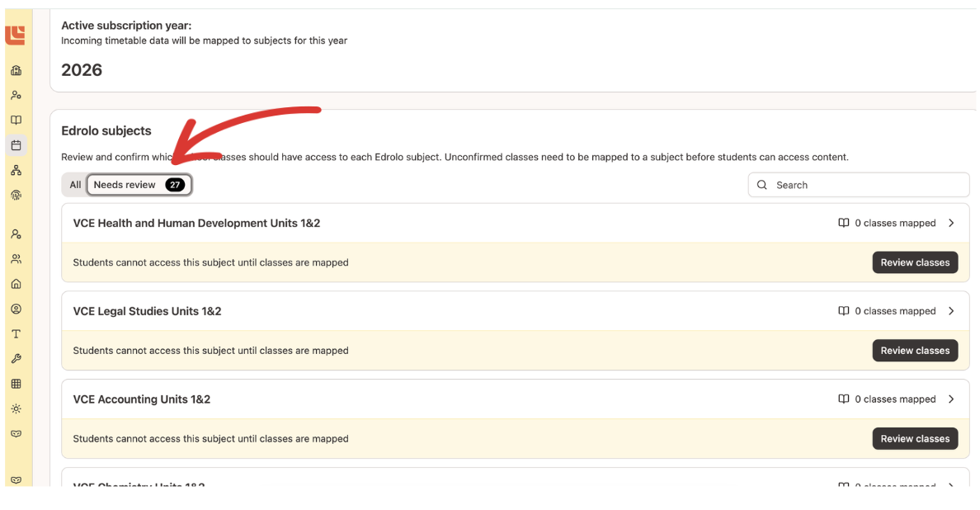Select the calendar icon in the sidebar
The width and height of the screenshot is (980, 510).
click(x=15, y=144)
